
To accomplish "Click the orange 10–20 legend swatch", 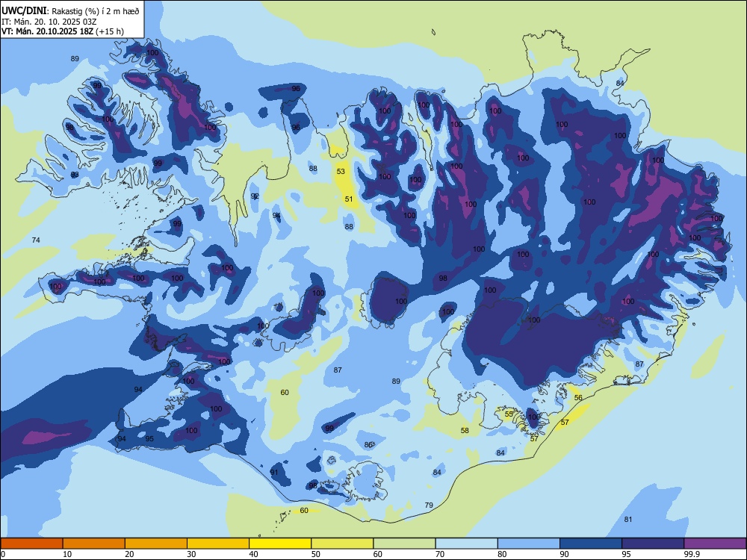I will pos(94,544).
